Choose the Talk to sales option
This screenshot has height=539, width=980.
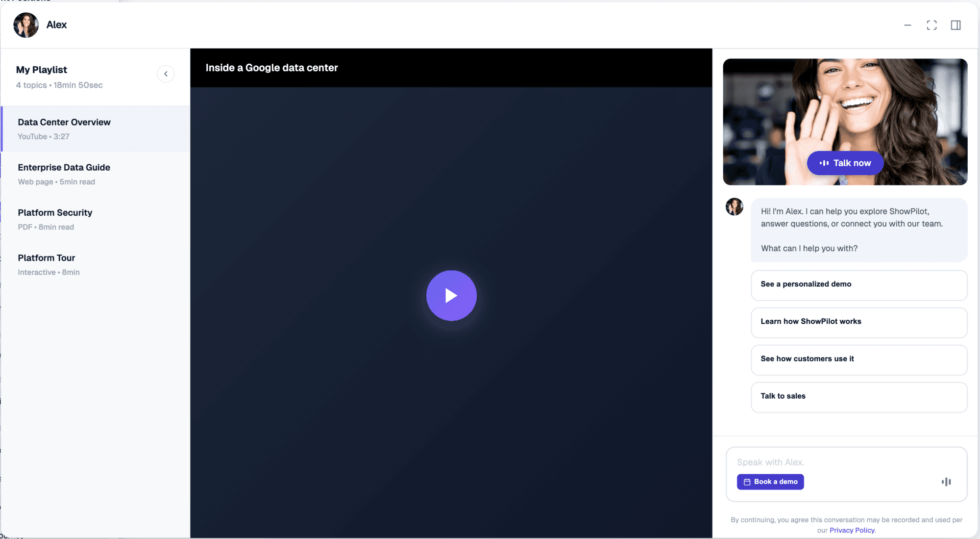(x=858, y=397)
